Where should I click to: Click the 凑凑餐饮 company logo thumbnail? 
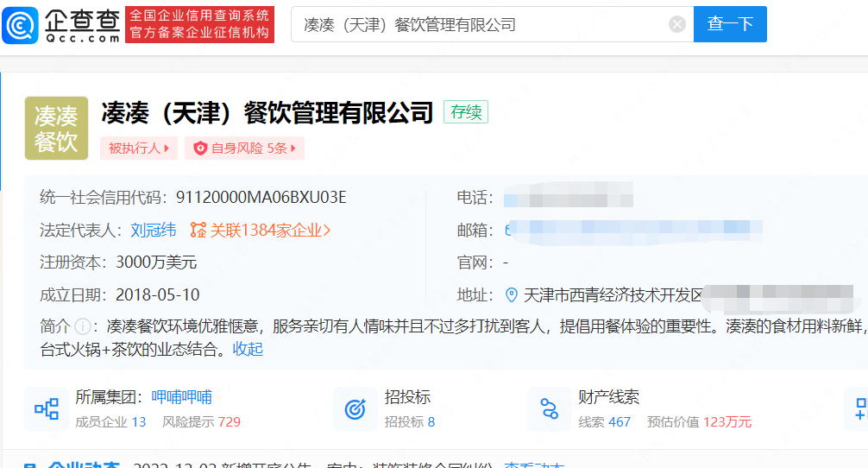pos(56,128)
